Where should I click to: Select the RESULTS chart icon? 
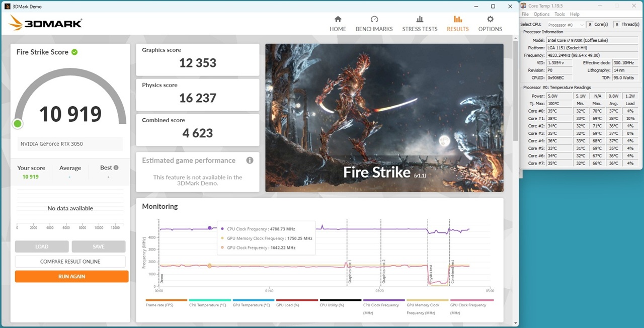[x=457, y=19]
